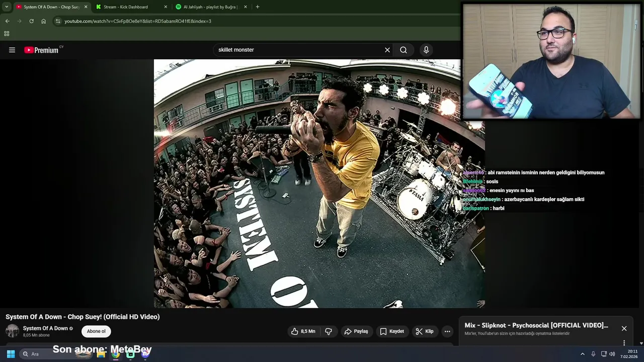Switch to Al Jahliyah Spotify playlist tab
The height and width of the screenshot is (362, 644).
(x=210, y=7)
